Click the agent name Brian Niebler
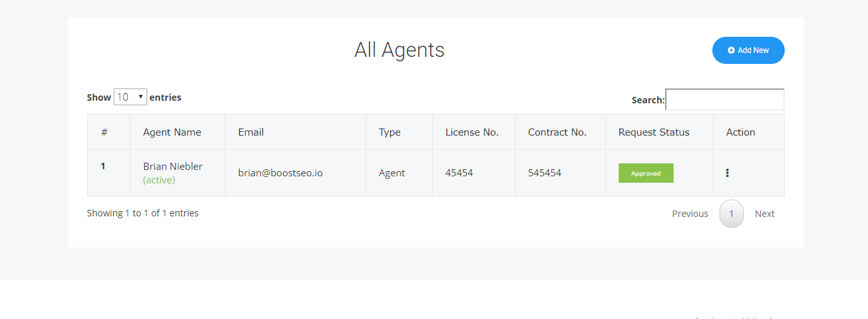The height and width of the screenshot is (319, 868). click(x=172, y=166)
